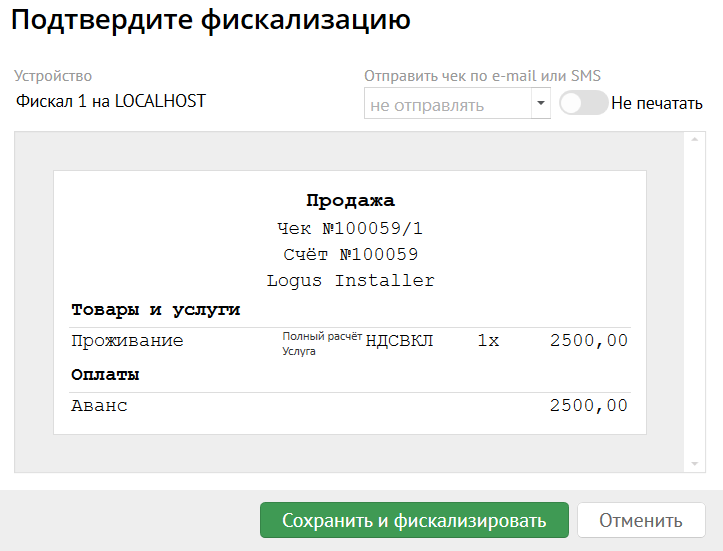Click the "Logus Installer" line

pos(350,280)
